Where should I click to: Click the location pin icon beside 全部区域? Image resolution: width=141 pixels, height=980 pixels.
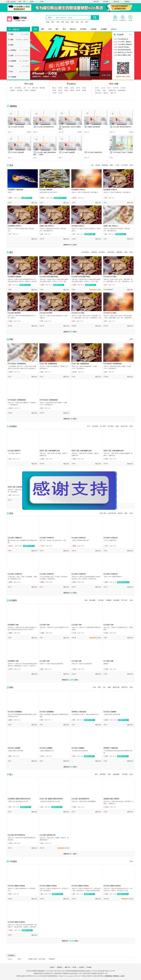(67, 84)
